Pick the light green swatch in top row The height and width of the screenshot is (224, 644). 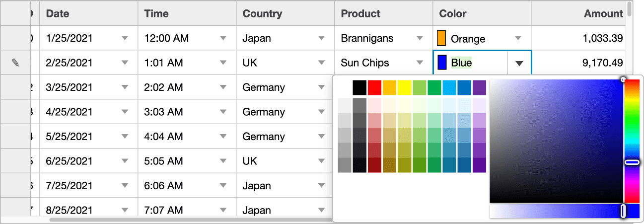pos(420,87)
